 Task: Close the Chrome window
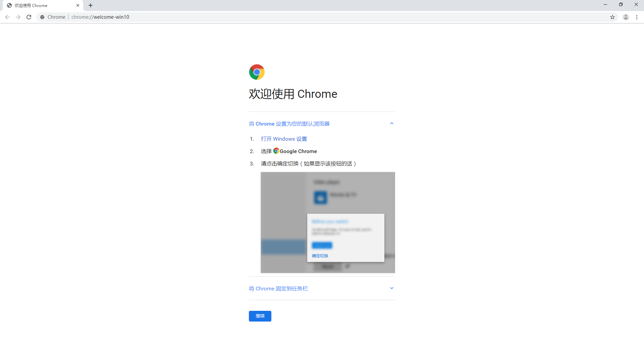[x=636, y=5]
